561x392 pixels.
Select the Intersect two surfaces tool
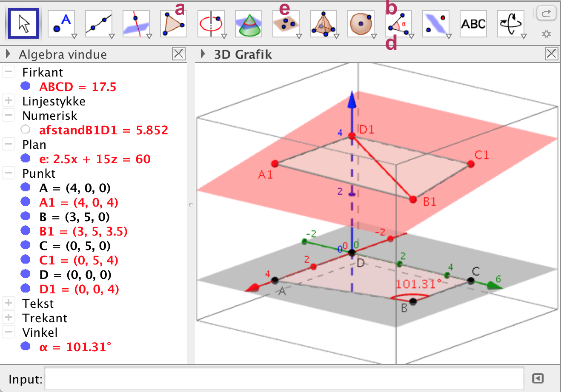click(249, 24)
